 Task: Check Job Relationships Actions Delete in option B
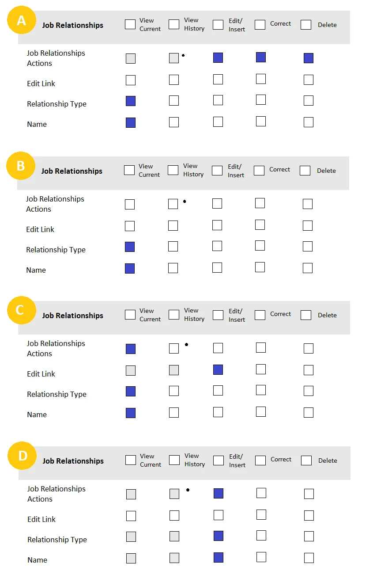(308, 204)
